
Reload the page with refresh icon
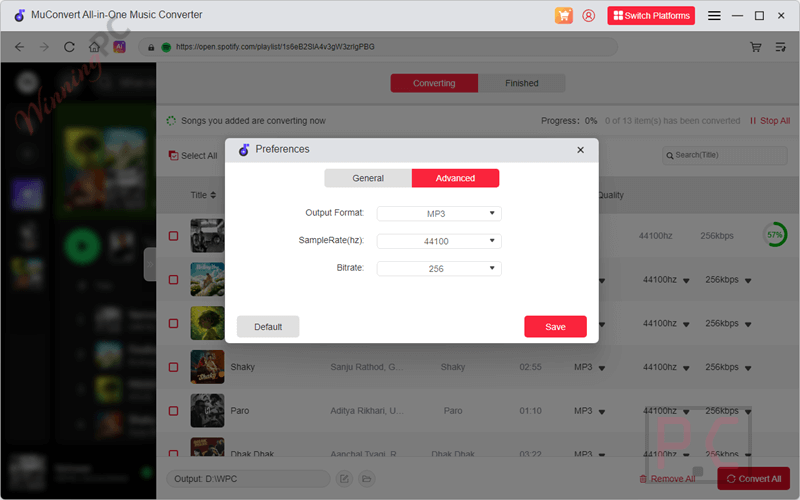point(69,47)
